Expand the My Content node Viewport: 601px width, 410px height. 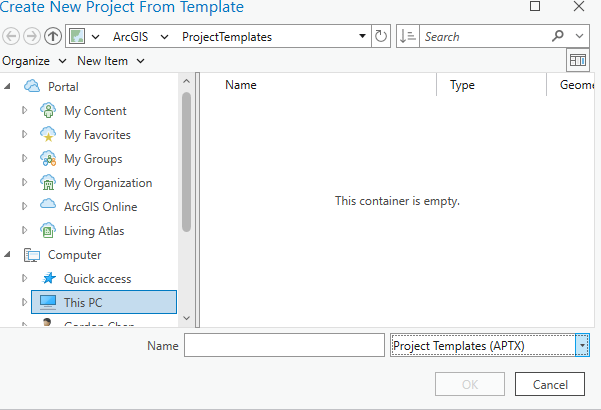pos(25,111)
